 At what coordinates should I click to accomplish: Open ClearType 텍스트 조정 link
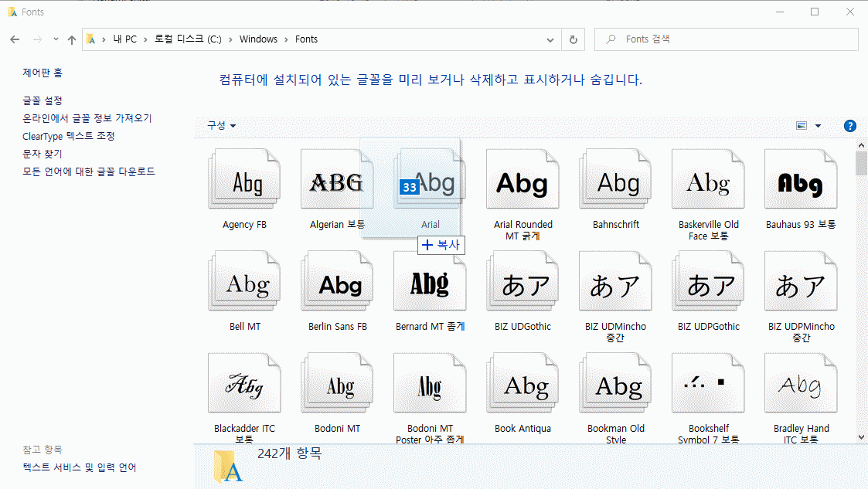[x=69, y=136]
